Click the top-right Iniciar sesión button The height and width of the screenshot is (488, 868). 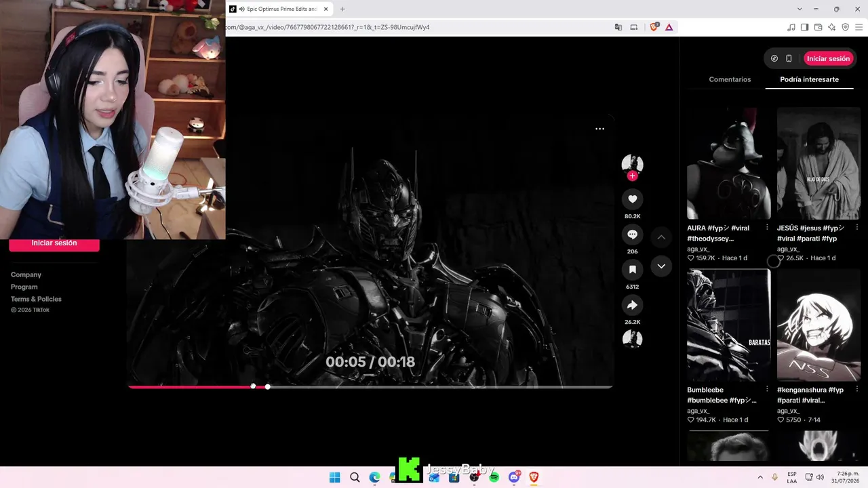pos(828,58)
